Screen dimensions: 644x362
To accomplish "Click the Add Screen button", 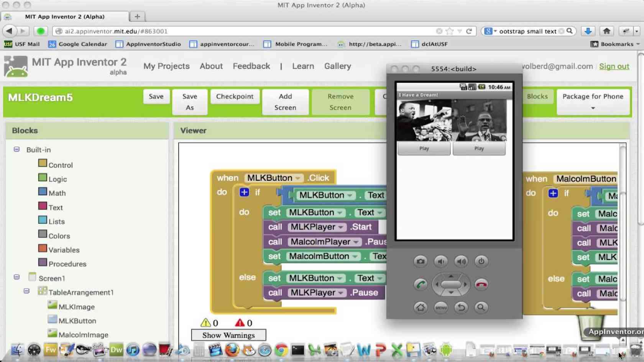I will coord(285,102).
